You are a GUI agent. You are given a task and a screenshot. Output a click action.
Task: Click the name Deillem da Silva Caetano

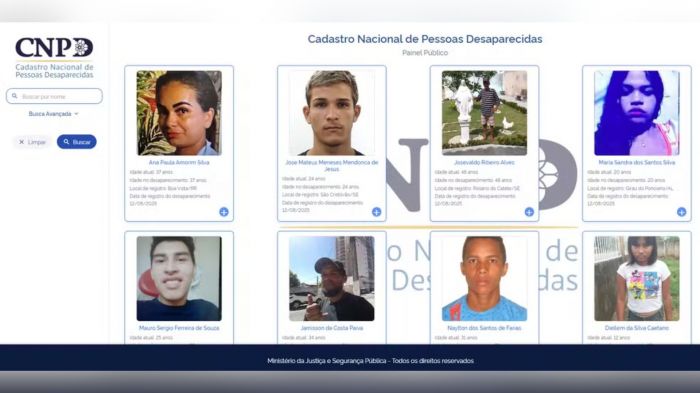coord(637,328)
